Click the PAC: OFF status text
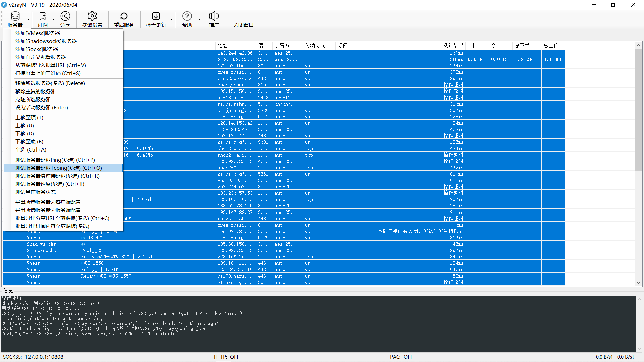The width and height of the screenshot is (644, 362). 401,357
